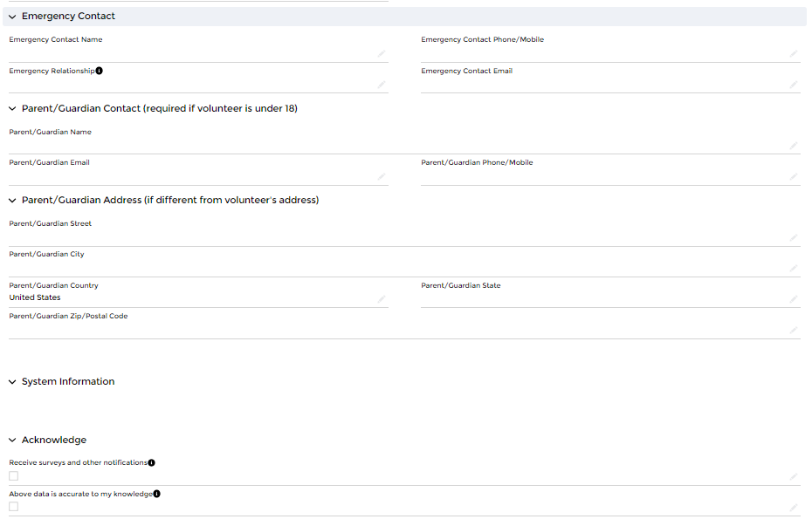Collapse the Acknowledge section
812x526 pixels.
click(12, 441)
